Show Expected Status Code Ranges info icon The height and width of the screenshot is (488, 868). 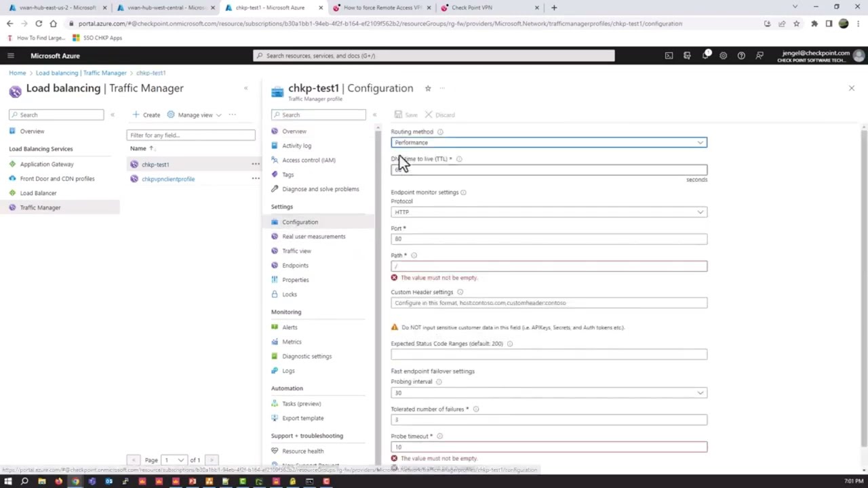tap(510, 344)
